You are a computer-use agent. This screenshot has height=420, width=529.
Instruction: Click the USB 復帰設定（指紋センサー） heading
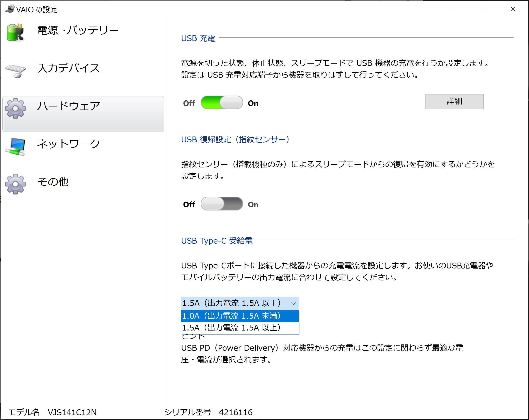pos(236,139)
